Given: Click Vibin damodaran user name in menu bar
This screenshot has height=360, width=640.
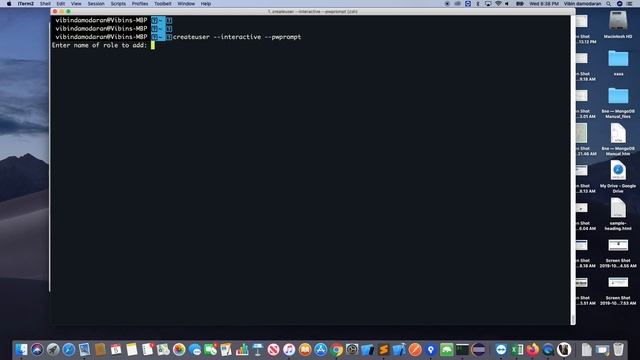Looking at the screenshot, I should pyautogui.click(x=582, y=4).
